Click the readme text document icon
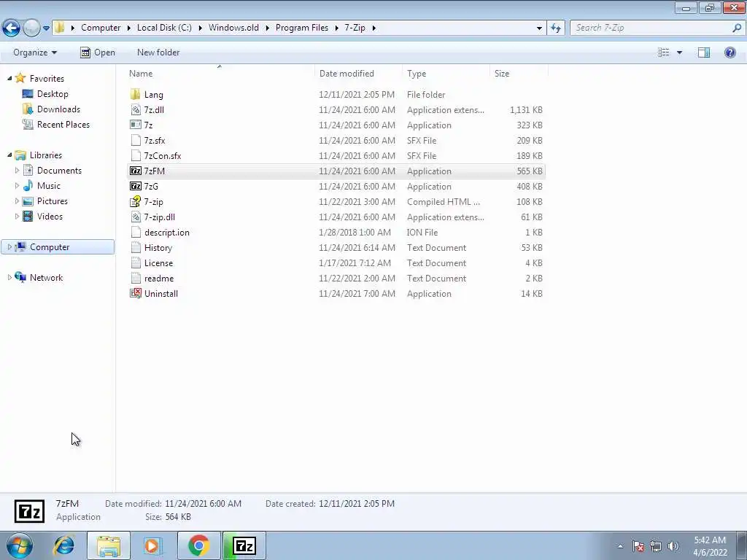The height and width of the screenshot is (560, 747). click(x=135, y=278)
